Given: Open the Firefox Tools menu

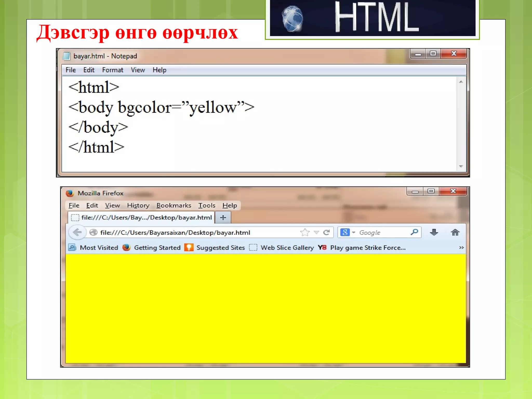Looking at the screenshot, I should [207, 205].
